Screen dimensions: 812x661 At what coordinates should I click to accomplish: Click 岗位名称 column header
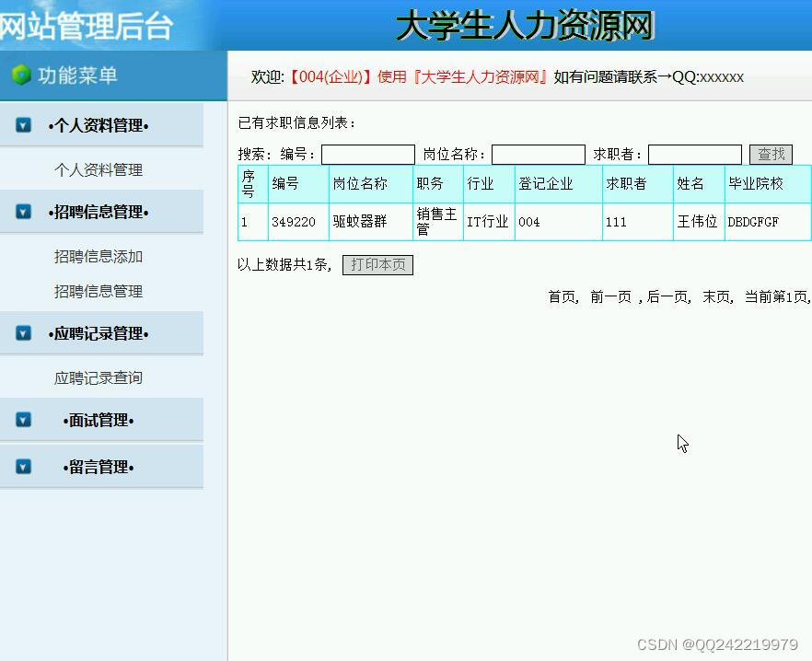[x=371, y=184]
